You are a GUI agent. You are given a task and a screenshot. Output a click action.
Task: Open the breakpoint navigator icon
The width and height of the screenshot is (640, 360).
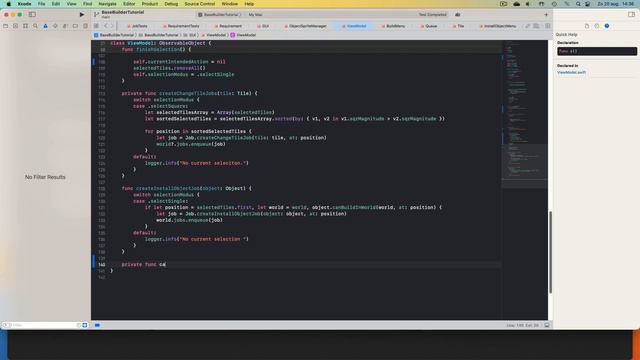point(75,26)
